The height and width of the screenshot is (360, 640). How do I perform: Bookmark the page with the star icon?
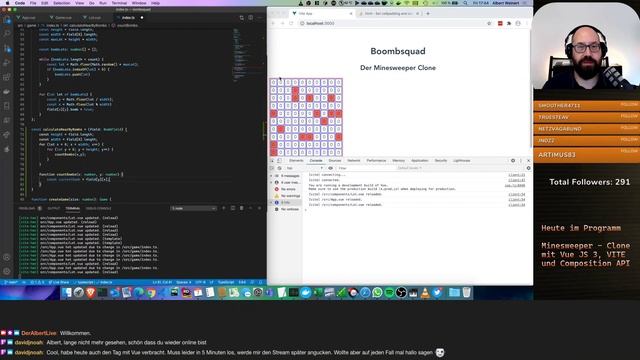[489, 23]
